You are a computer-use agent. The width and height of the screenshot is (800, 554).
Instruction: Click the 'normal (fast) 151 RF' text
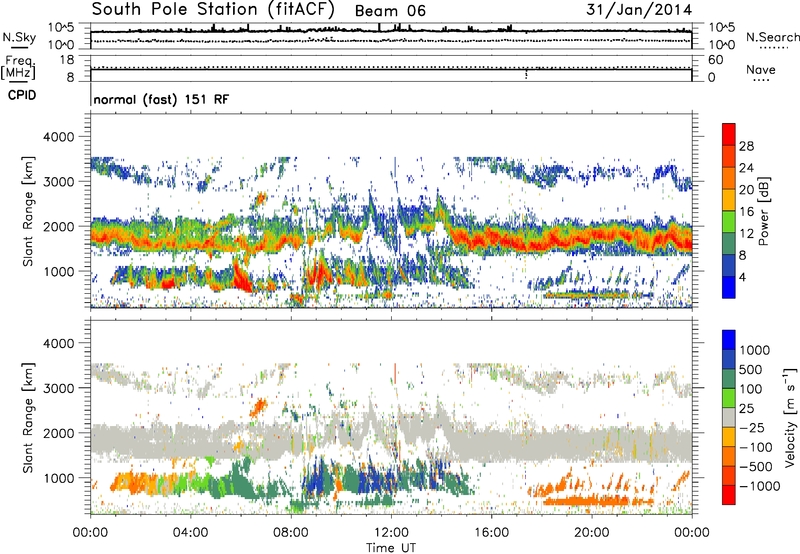tap(161, 99)
